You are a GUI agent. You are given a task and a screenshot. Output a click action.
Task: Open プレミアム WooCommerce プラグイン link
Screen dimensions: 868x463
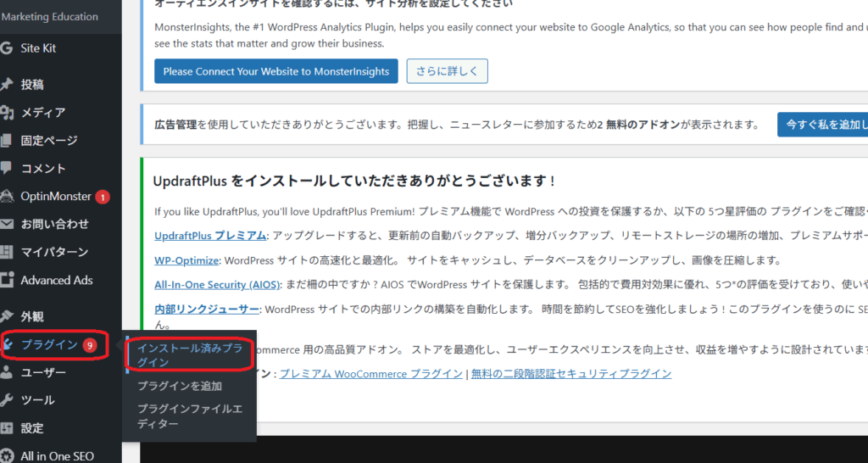coord(371,374)
